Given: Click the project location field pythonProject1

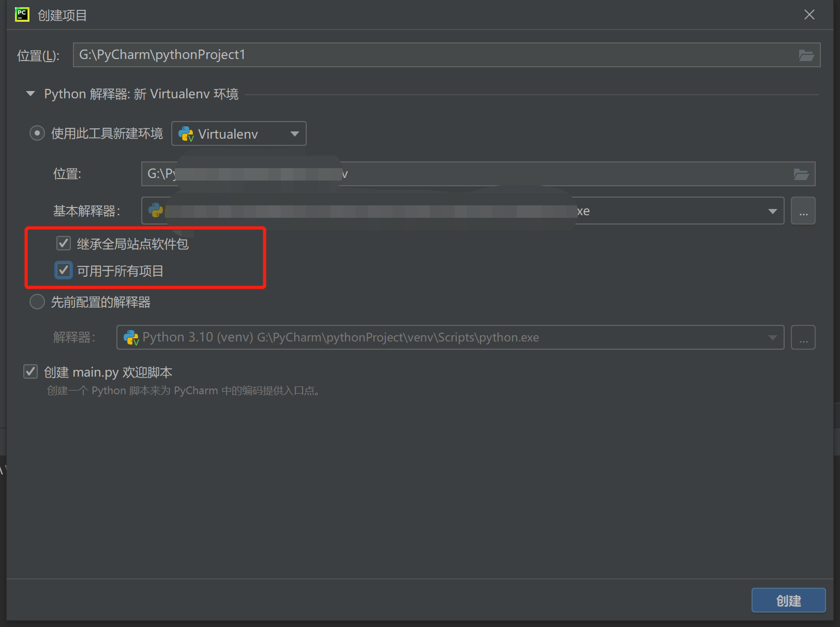Looking at the screenshot, I should tap(447, 55).
